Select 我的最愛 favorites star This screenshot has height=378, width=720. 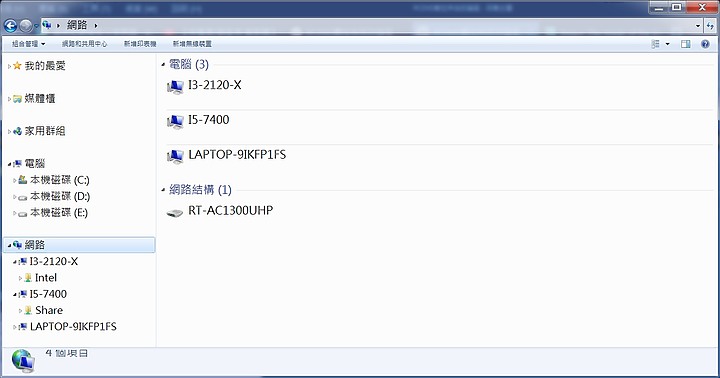[x=17, y=66]
